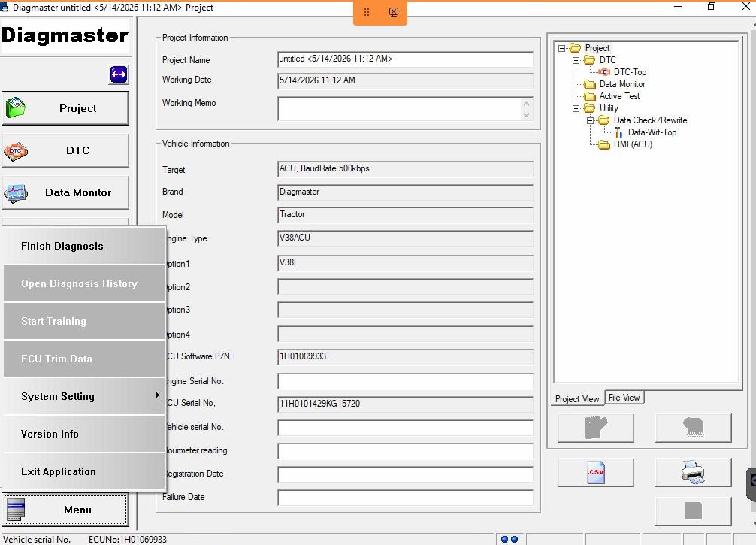Select the Project root folder icon
Image resolution: width=756 pixels, height=545 pixels.
coord(575,48)
